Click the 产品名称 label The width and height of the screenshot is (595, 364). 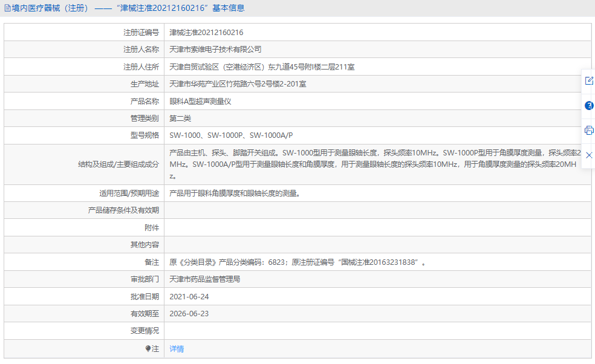tap(145, 102)
